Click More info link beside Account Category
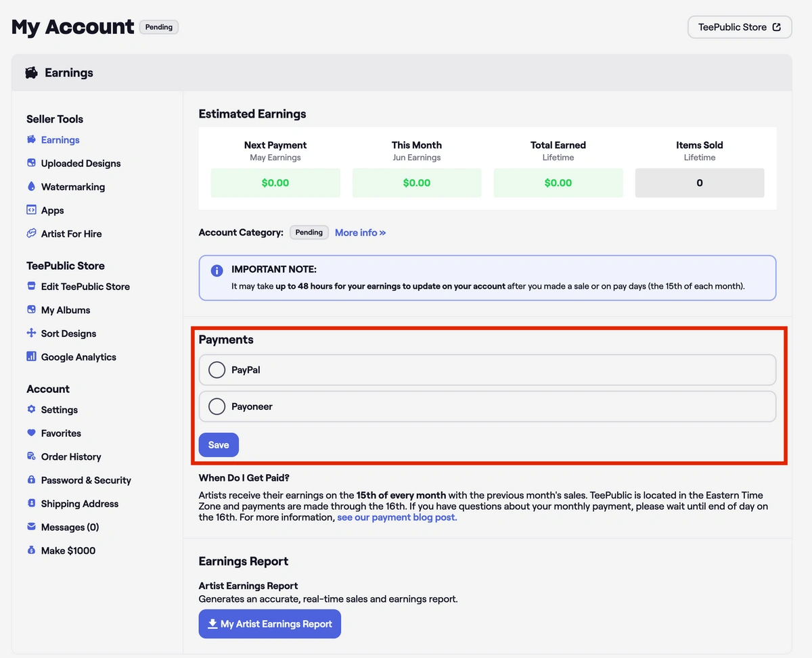 click(360, 232)
